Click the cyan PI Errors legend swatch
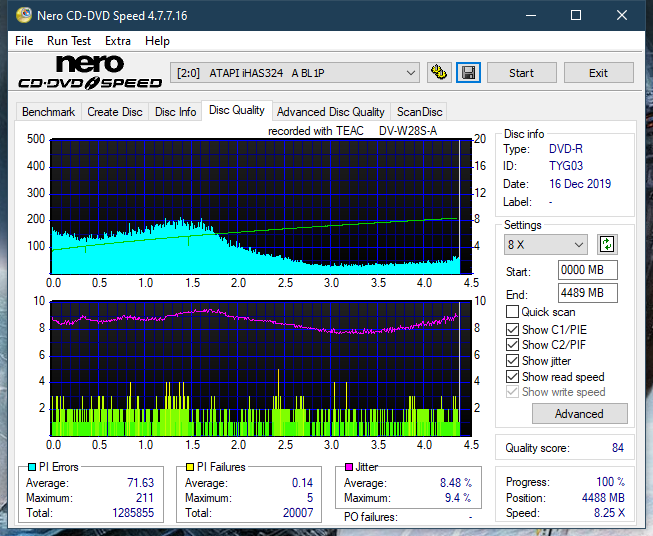This screenshot has height=536, width=653. coord(32,467)
